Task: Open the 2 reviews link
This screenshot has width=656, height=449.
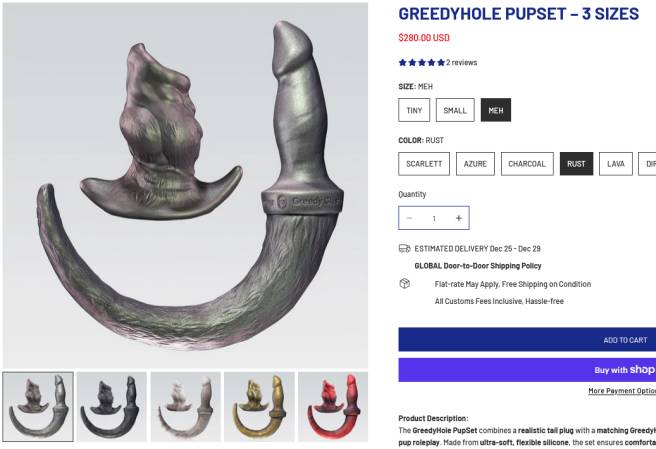Action: [x=461, y=63]
